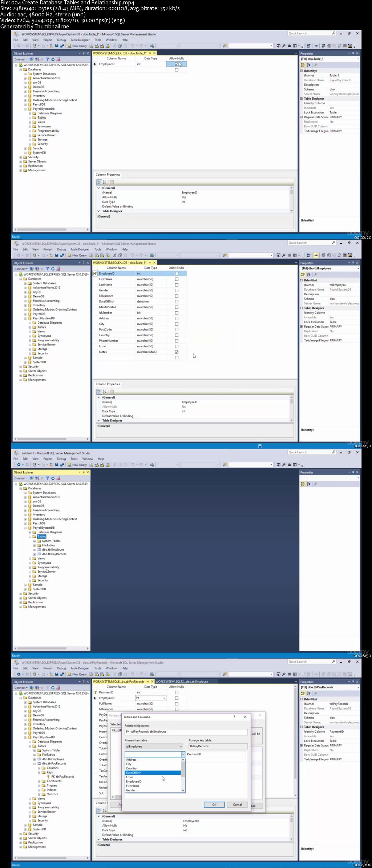Click the Save icon in the Solution1 frame toolbar

(57, 465)
